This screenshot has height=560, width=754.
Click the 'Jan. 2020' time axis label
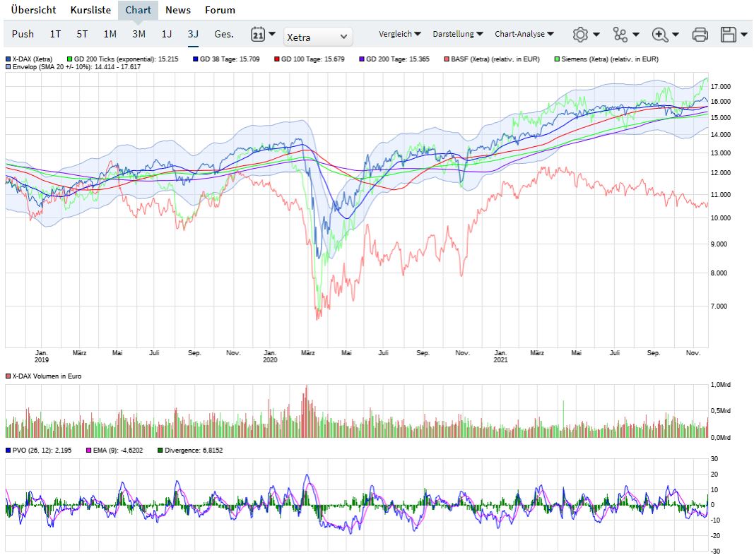270,356
